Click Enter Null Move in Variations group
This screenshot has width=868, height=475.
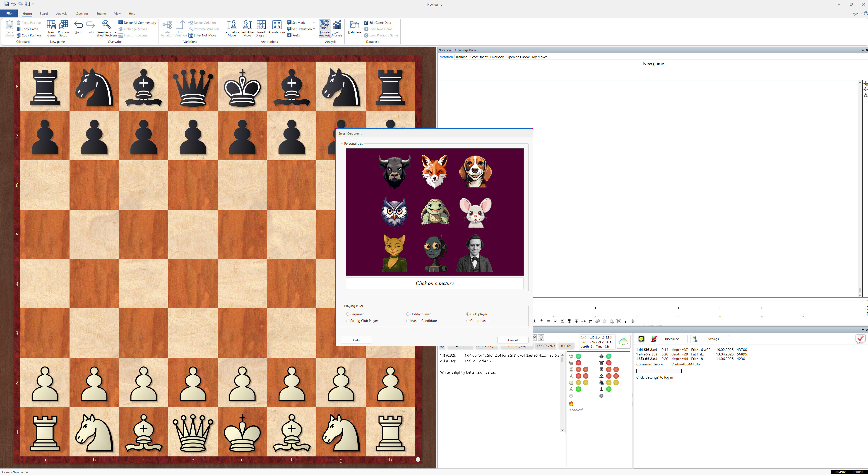coord(204,35)
